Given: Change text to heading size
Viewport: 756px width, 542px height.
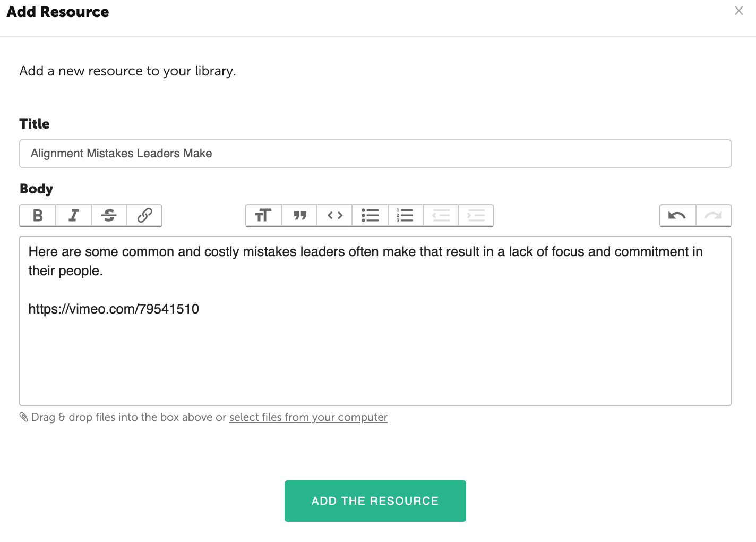Looking at the screenshot, I should [x=264, y=215].
